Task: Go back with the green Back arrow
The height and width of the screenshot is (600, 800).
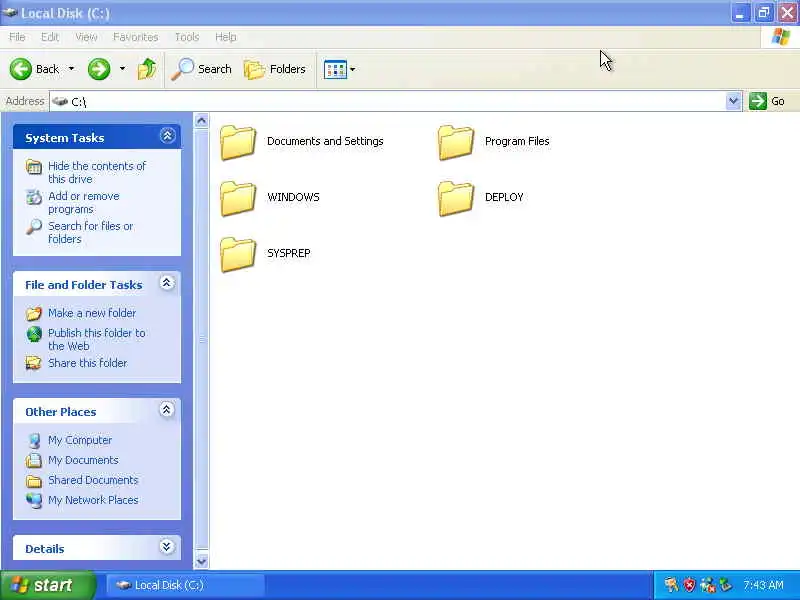Action: pyautogui.click(x=21, y=69)
